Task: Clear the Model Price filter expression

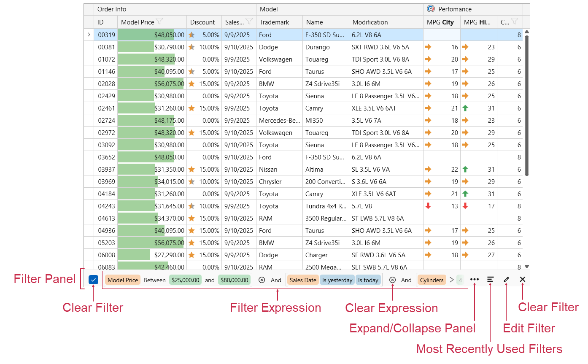Action: tap(262, 280)
